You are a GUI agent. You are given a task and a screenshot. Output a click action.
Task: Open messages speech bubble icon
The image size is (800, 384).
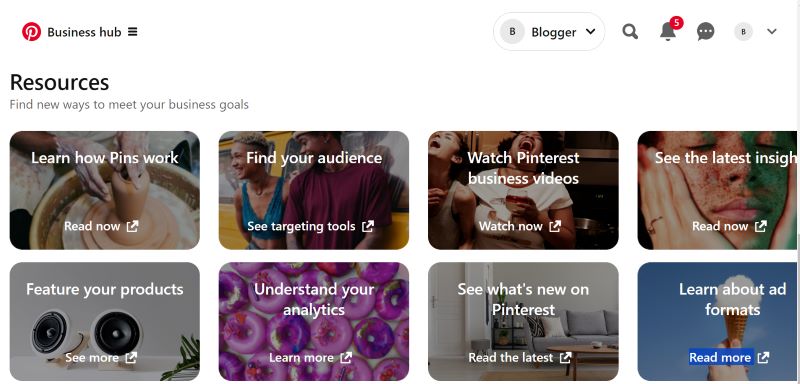coord(706,32)
